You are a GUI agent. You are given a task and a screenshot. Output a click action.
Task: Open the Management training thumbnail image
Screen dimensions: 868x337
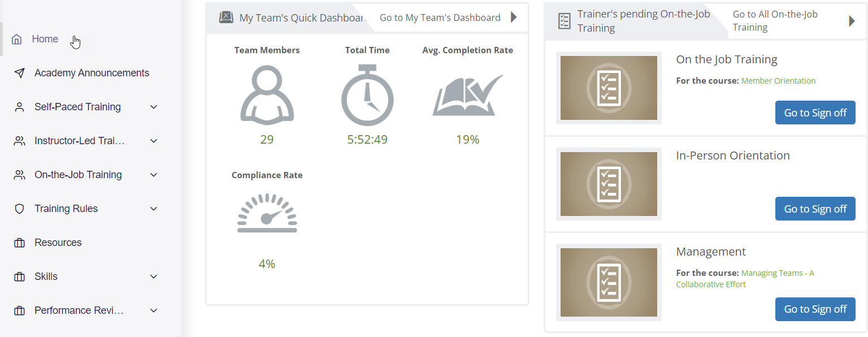click(609, 282)
